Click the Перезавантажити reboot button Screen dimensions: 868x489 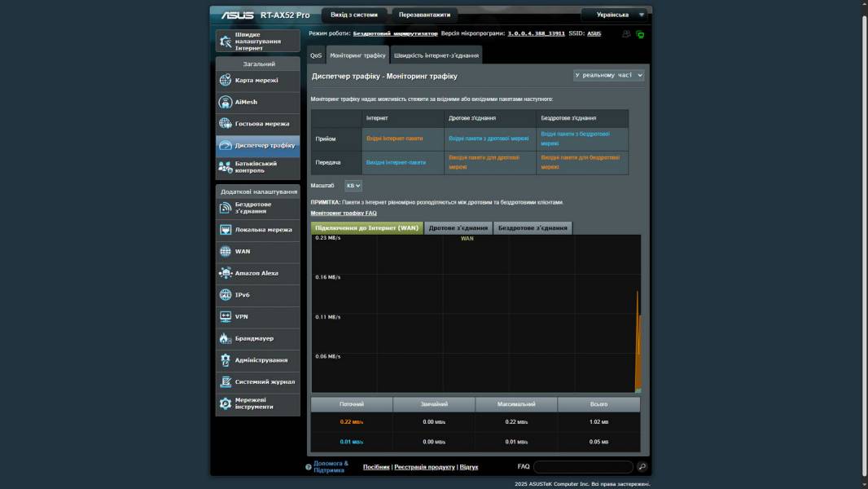[424, 15]
